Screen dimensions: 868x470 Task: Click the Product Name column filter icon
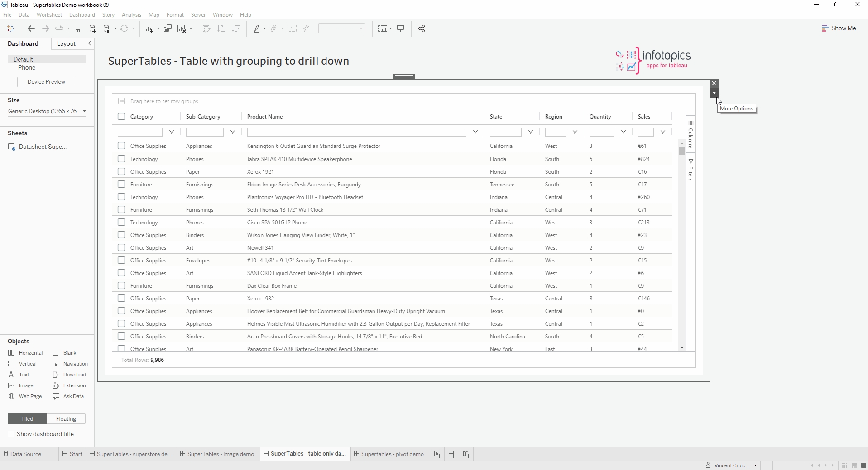(x=475, y=132)
